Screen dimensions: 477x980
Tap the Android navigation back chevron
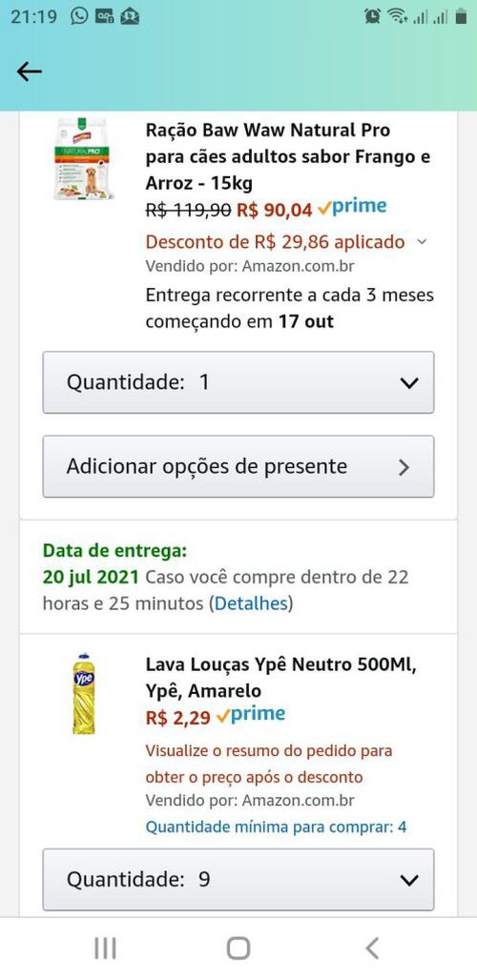click(372, 949)
